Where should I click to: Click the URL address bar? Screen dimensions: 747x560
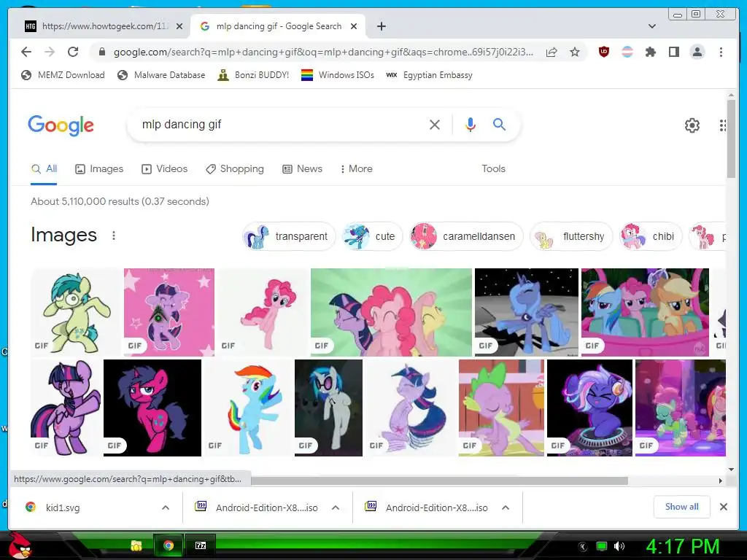324,52
